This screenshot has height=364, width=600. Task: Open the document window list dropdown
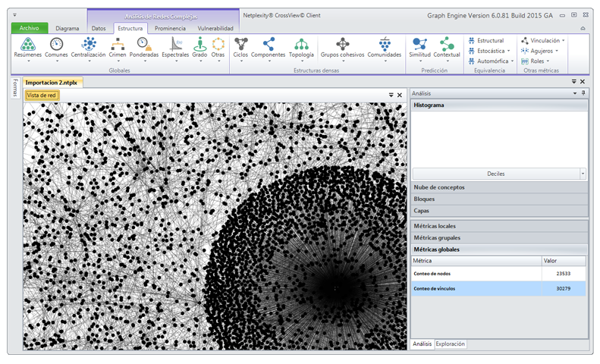[574, 81]
